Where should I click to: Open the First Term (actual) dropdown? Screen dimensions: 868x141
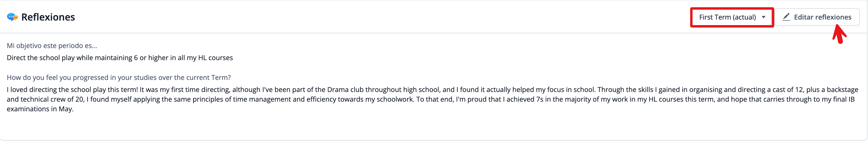coord(732,17)
